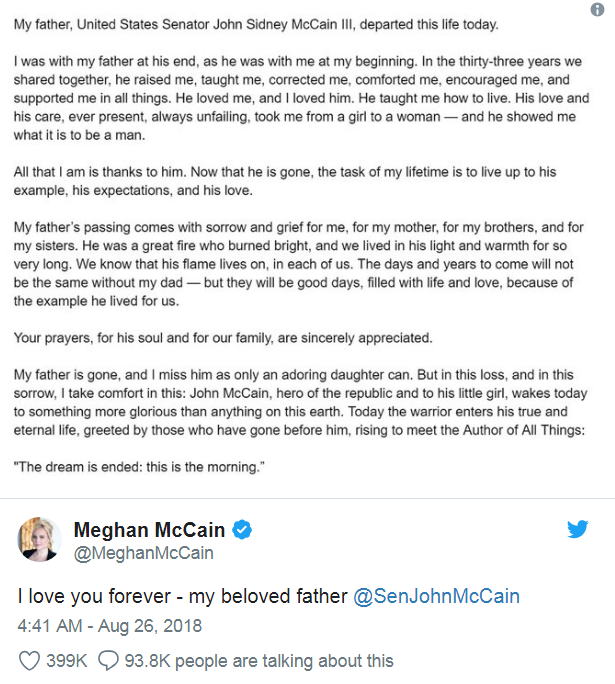Click the Meghan McCain display name
The height and width of the screenshot is (684, 615).
coord(149,530)
